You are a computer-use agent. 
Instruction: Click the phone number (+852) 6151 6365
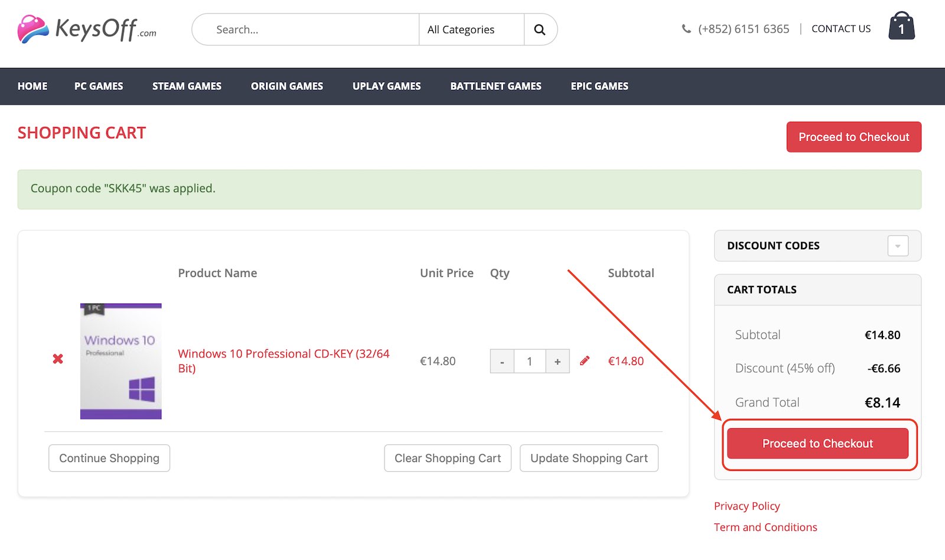click(x=744, y=29)
